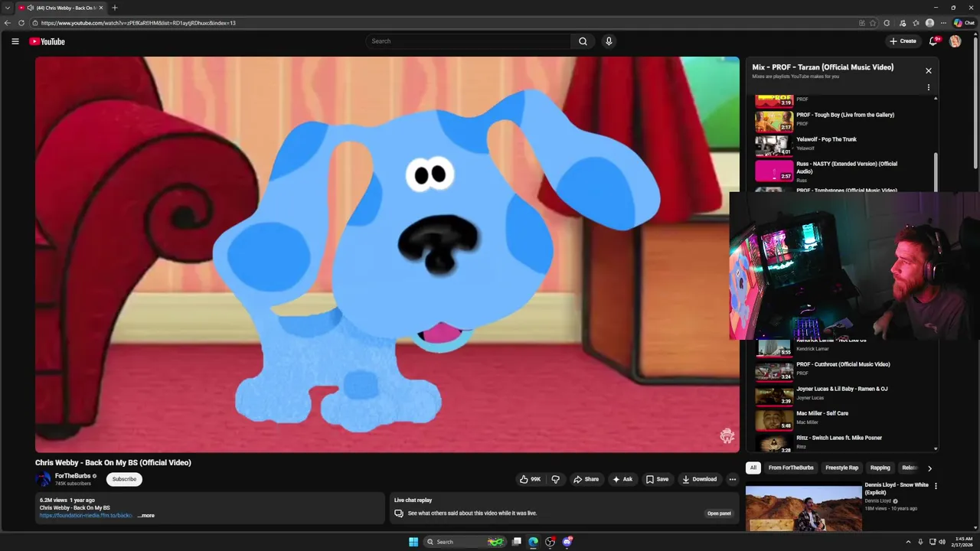Close the Mix playlist panel

929,70
